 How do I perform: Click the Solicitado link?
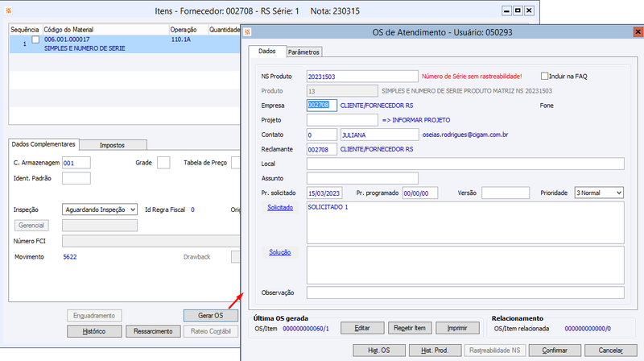click(280, 208)
